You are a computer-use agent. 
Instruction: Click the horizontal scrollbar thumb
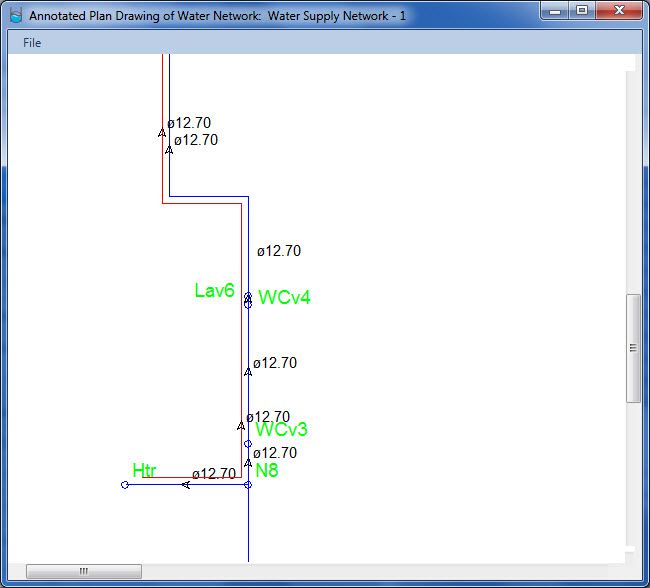click(x=84, y=571)
